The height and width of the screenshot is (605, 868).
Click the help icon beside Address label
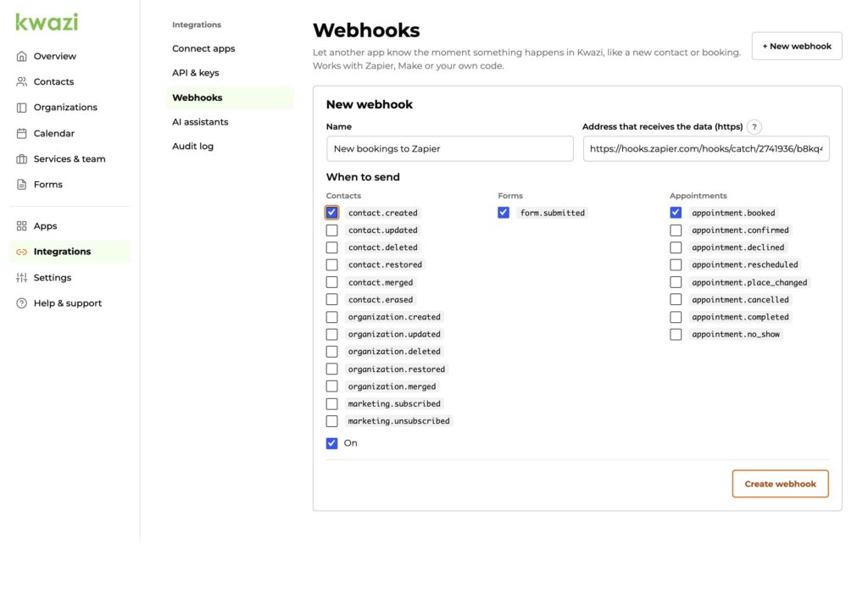754,127
